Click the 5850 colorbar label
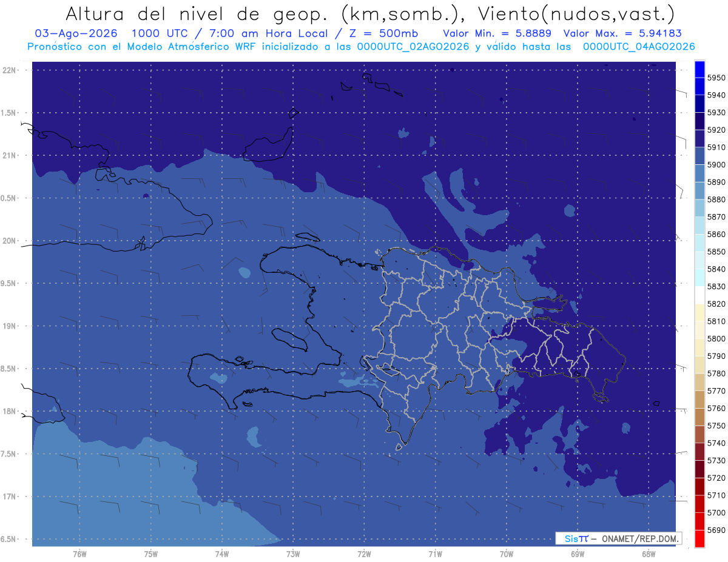 point(716,252)
